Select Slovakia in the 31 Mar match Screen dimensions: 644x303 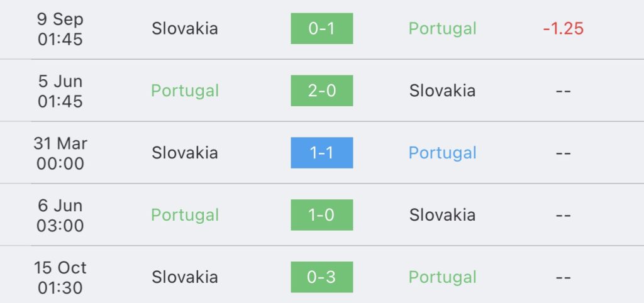tap(185, 153)
